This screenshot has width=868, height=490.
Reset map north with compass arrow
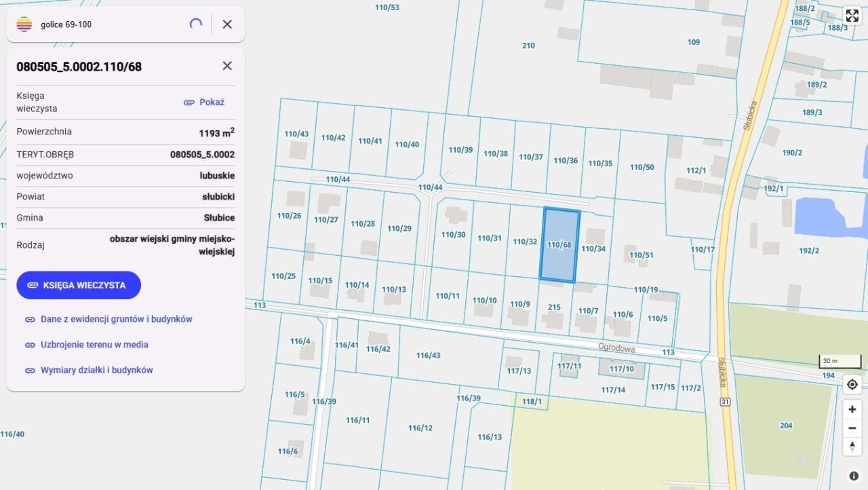tap(852, 446)
